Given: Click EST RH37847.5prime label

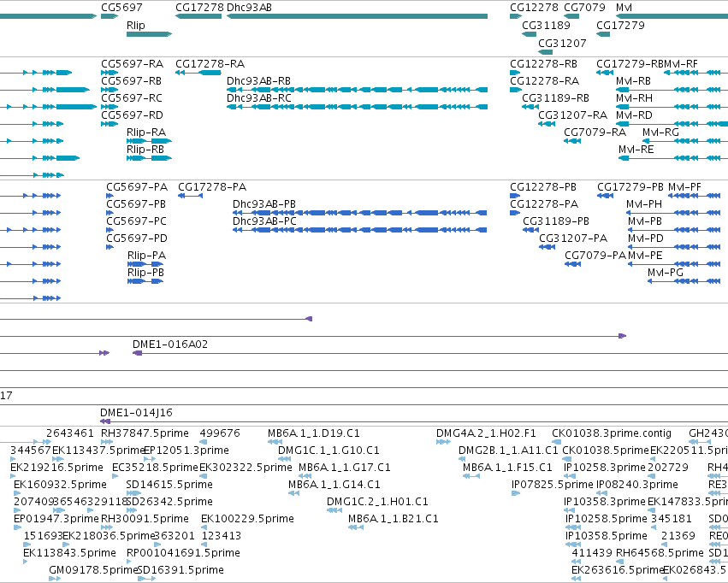Looking at the screenshot, I should click(x=145, y=433).
